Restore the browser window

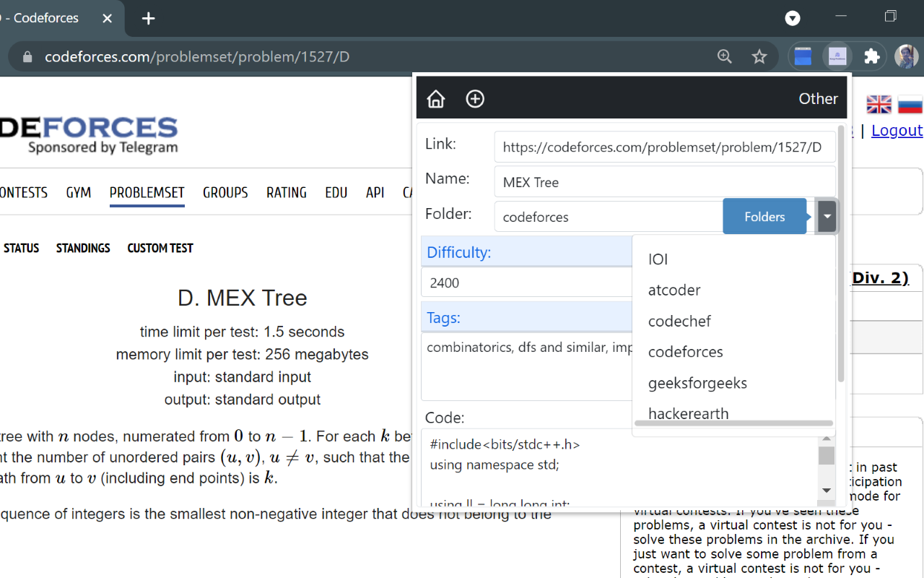(x=891, y=16)
